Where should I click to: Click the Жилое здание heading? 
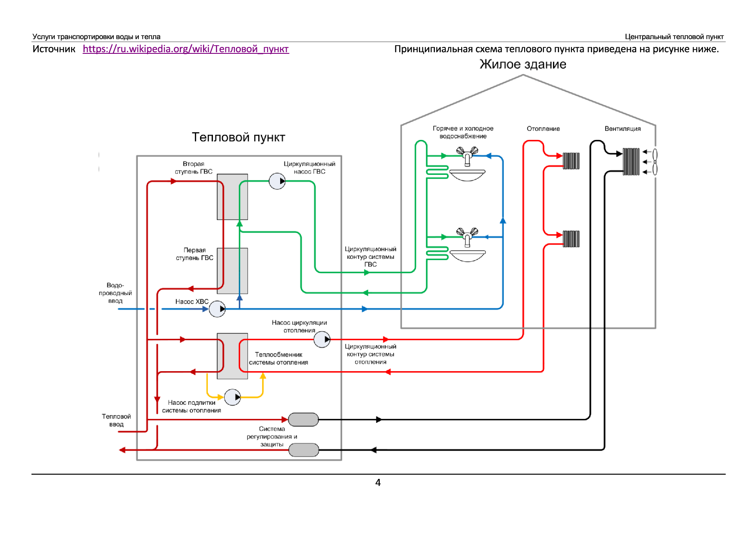pos(523,65)
